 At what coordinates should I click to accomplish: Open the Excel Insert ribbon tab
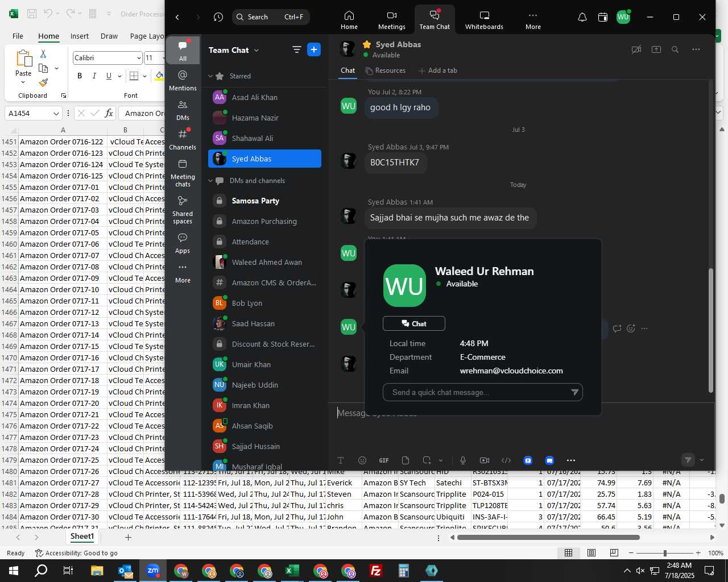[x=80, y=36]
